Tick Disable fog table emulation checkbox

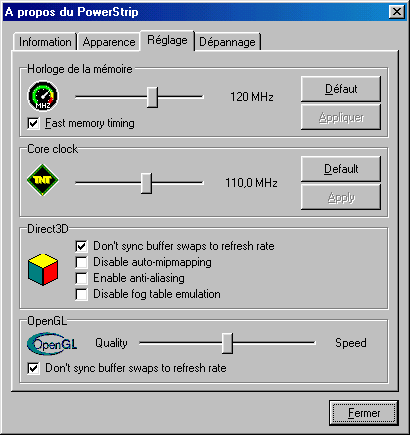tap(81, 294)
